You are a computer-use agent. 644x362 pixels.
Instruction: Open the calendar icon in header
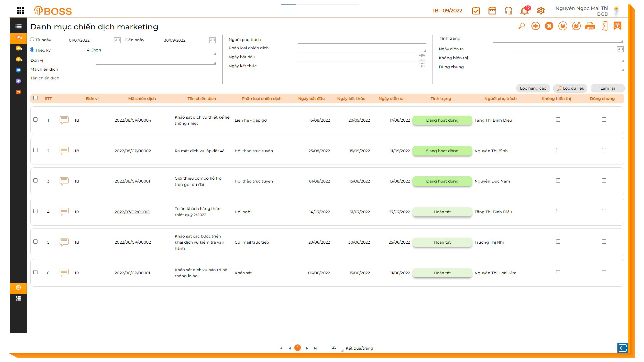[492, 11]
